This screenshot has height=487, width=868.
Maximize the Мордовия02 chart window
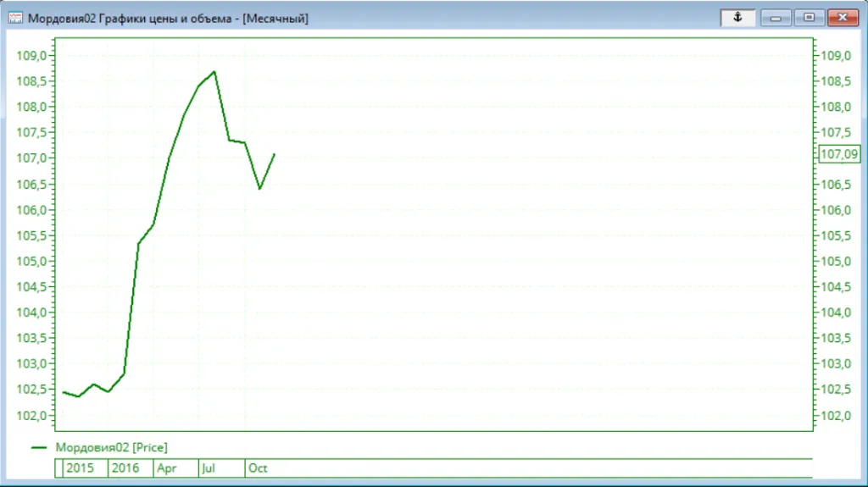(x=809, y=18)
